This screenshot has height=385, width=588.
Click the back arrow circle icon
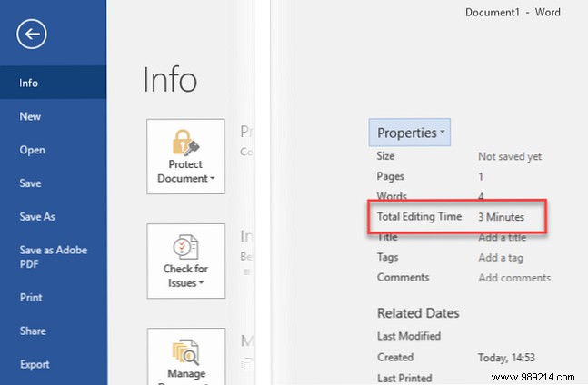pyautogui.click(x=32, y=35)
